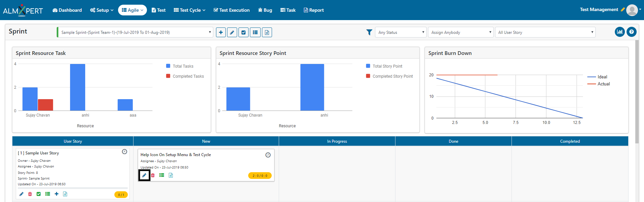Add a new sprint with plus button
The image size is (644, 202).
pos(221,32)
